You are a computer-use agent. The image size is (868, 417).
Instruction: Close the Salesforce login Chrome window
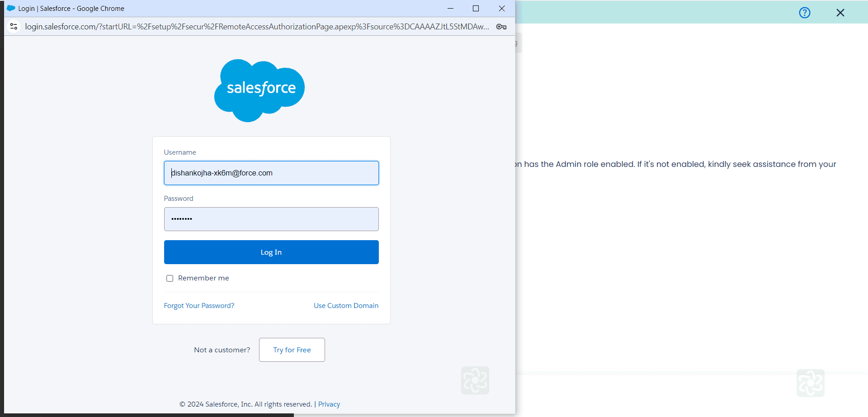(502, 8)
